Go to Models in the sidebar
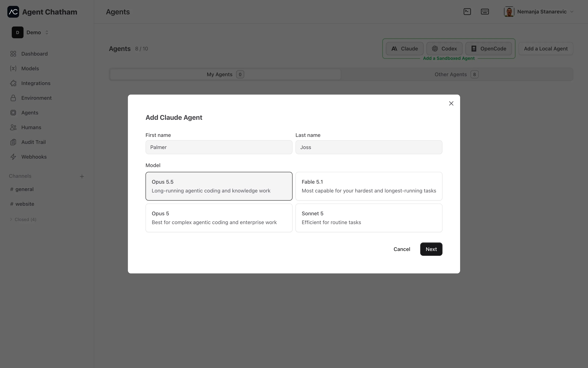Viewport: 588px width, 368px height. (x=30, y=68)
